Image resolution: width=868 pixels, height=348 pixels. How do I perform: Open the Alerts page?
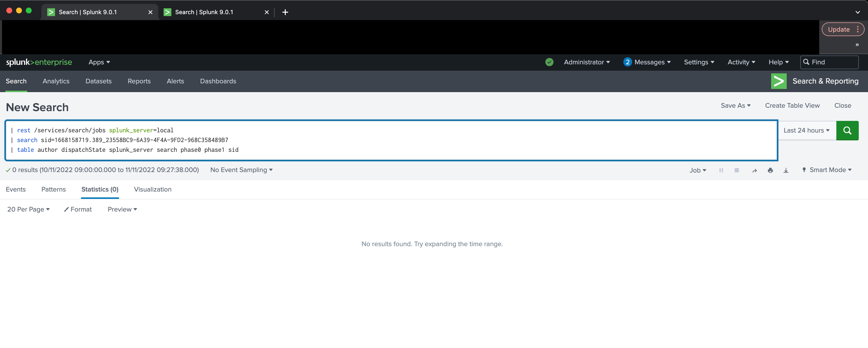click(x=175, y=81)
